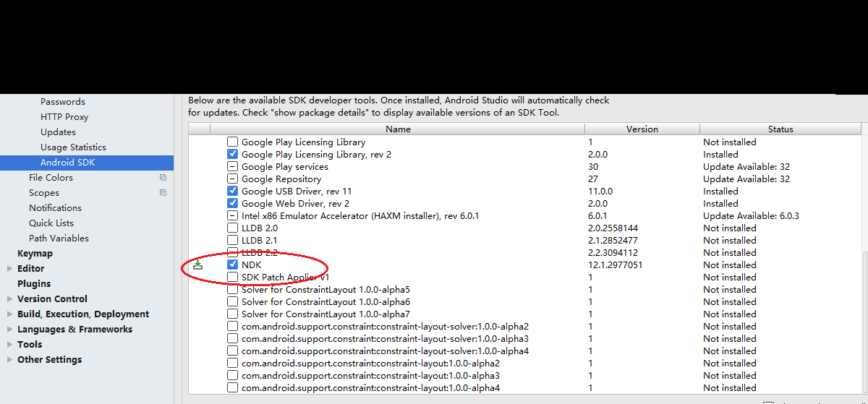Open the Scopes settings
Image resolution: width=868 pixels, height=404 pixels.
pyautogui.click(x=44, y=193)
